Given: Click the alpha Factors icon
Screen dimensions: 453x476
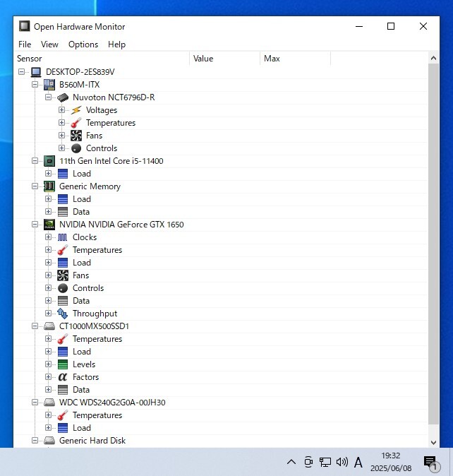Looking at the screenshot, I should [63, 377].
